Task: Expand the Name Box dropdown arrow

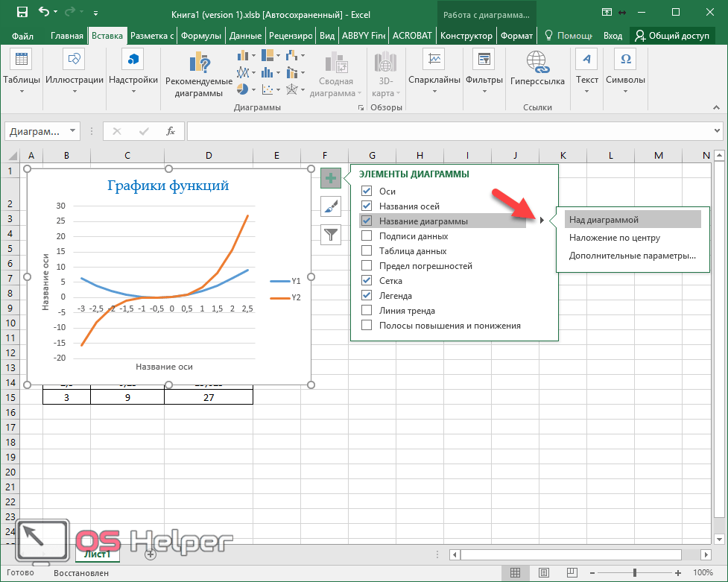Action: click(73, 131)
